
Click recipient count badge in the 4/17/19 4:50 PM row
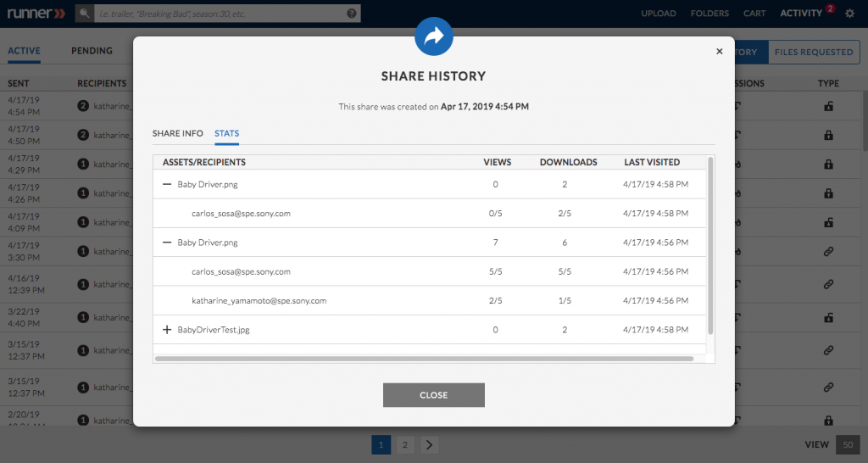[83, 135]
